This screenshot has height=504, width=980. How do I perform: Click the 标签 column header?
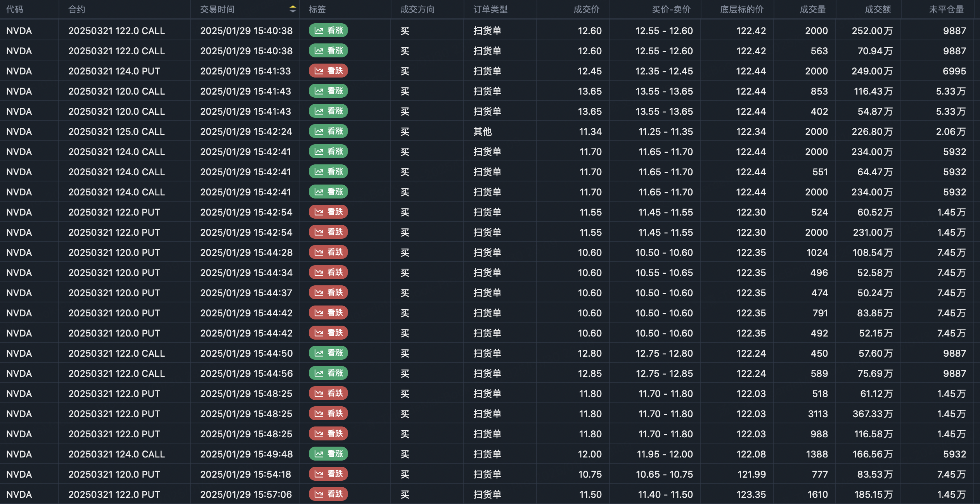[x=317, y=9]
